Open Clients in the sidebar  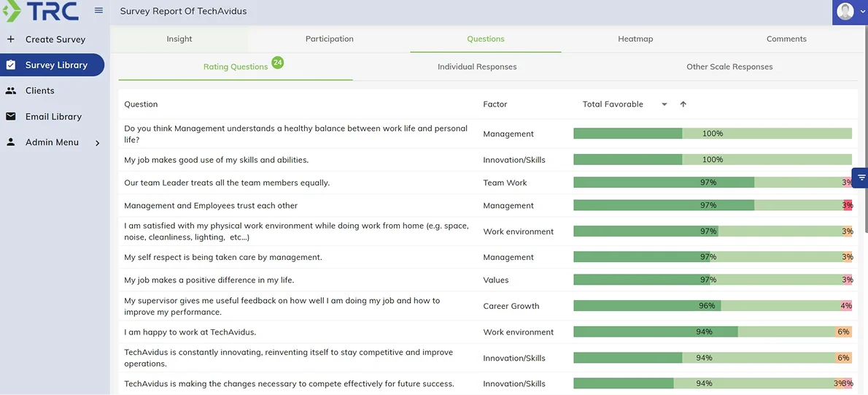(x=40, y=91)
